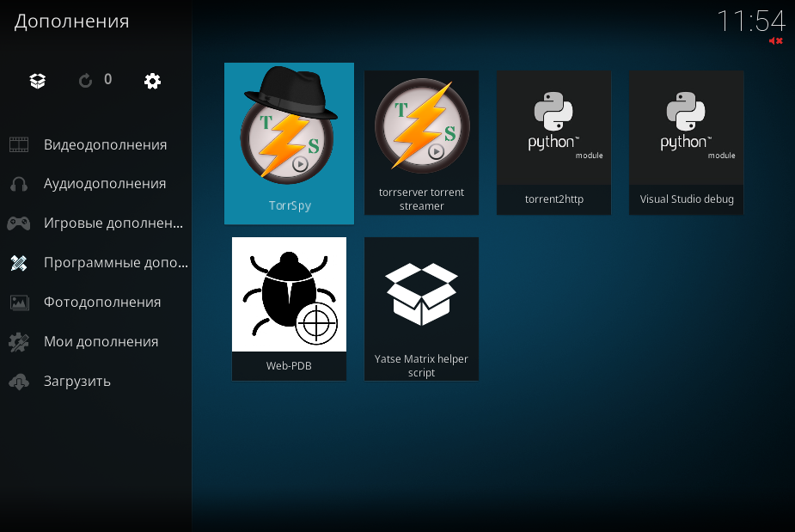Select the torrent2http Python module

coord(553,143)
